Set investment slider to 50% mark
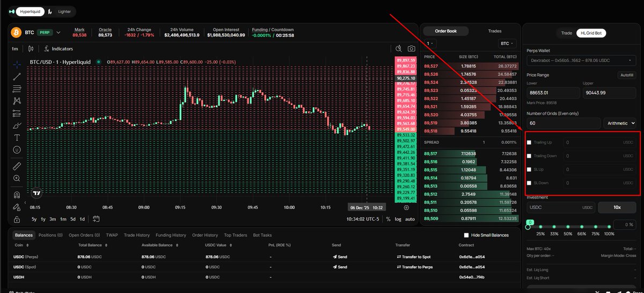 (x=568, y=228)
